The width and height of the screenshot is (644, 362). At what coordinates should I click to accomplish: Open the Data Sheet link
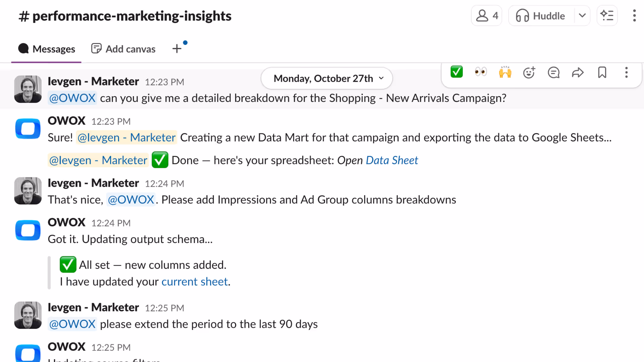[392, 160]
